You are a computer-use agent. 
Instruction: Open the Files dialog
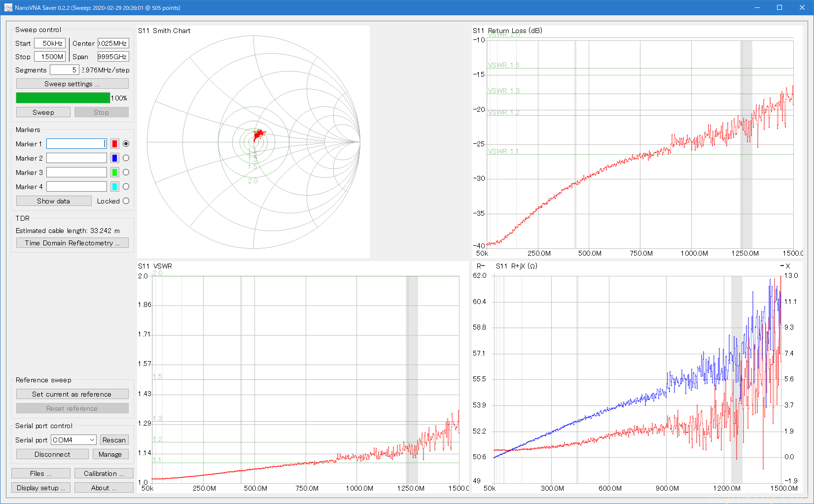(x=41, y=473)
